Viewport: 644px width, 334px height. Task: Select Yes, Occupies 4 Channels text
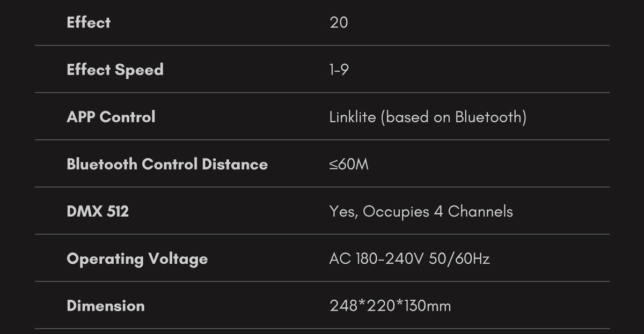tap(421, 212)
